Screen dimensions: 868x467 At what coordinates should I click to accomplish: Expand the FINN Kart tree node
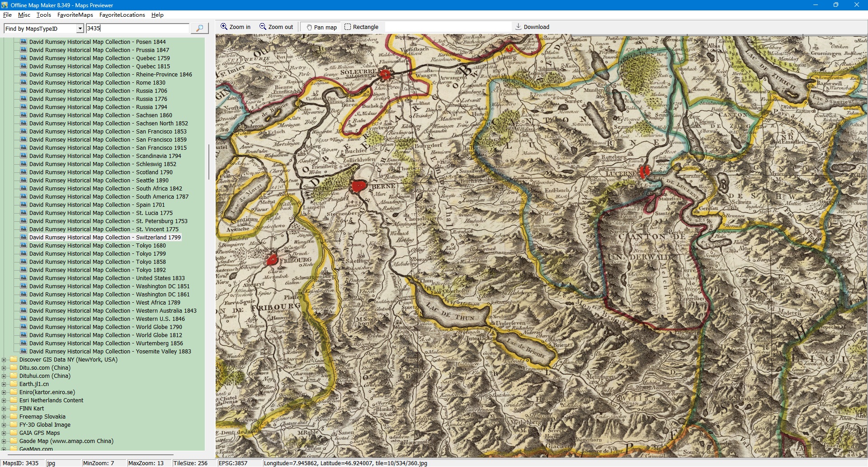(4, 409)
